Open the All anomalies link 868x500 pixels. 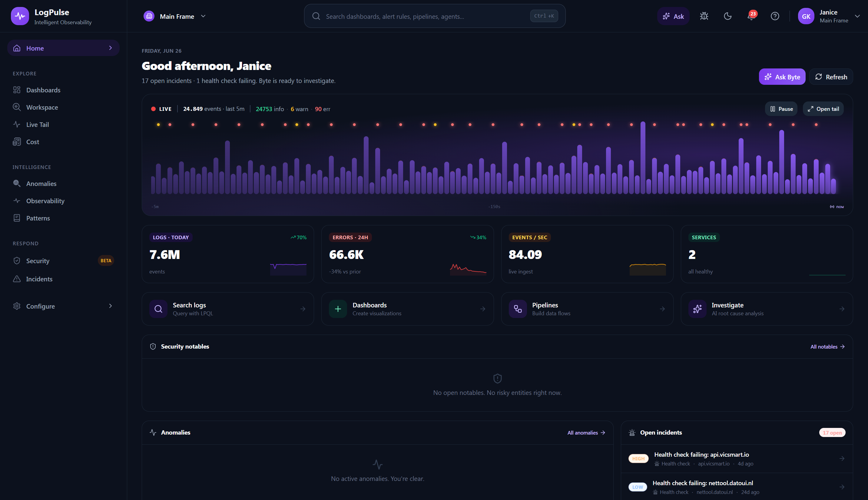(x=586, y=433)
